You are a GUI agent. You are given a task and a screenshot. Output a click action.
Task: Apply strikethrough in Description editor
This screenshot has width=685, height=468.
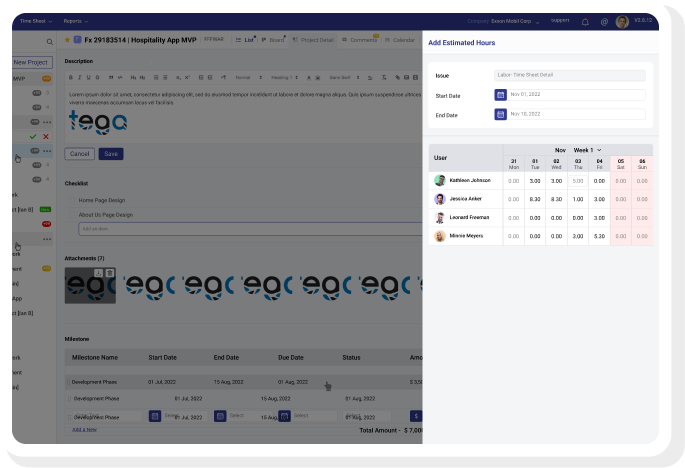97,77
